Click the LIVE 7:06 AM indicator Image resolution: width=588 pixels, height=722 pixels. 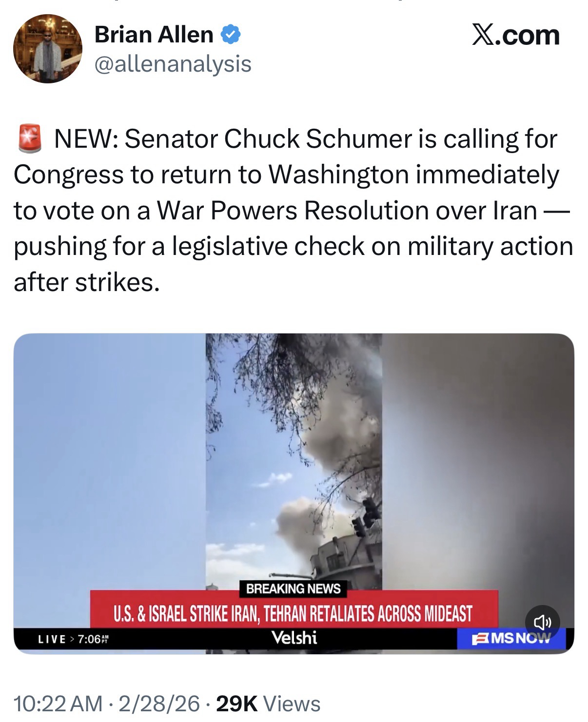click(x=74, y=639)
